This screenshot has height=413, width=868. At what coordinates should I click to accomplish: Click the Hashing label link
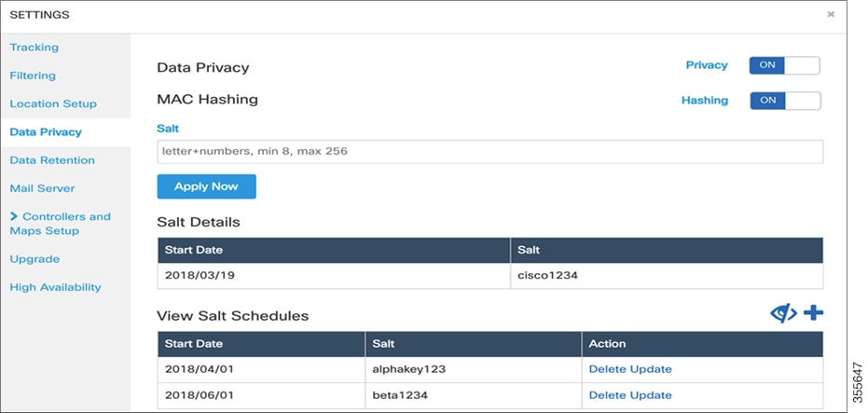point(705,101)
